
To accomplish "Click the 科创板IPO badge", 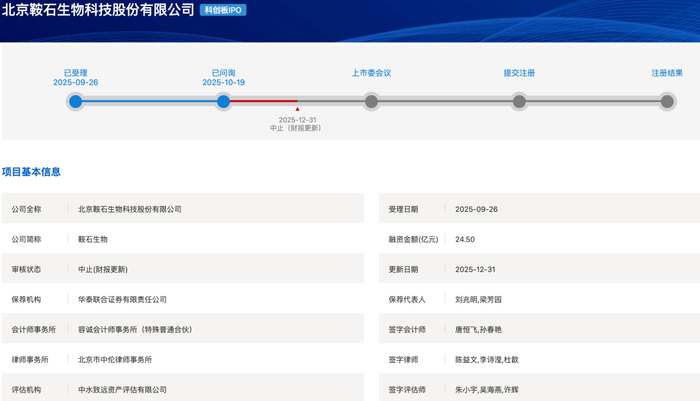I will (x=223, y=10).
